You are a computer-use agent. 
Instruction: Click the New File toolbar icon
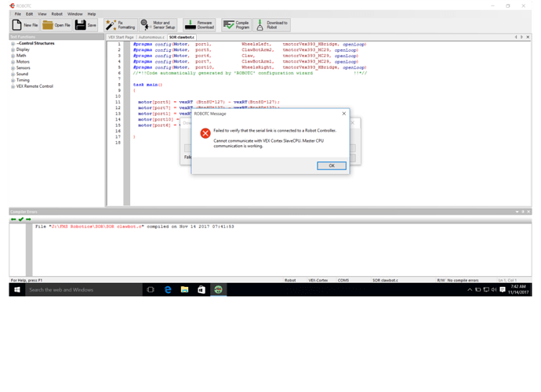coord(16,25)
